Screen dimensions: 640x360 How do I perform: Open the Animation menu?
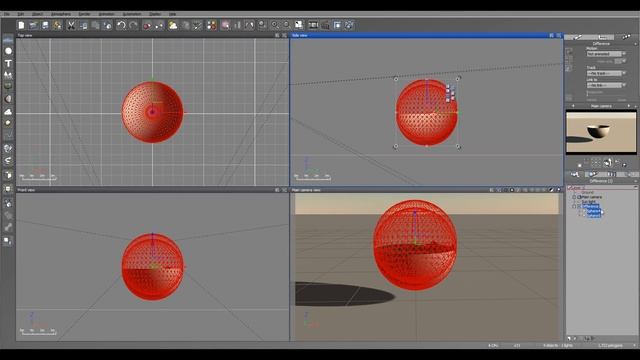[107, 14]
